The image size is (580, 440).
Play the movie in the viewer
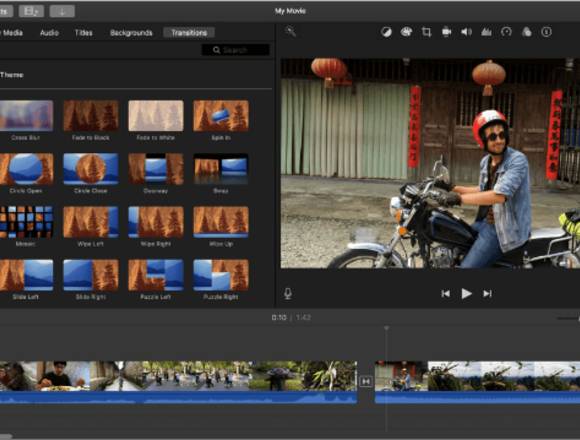466,294
